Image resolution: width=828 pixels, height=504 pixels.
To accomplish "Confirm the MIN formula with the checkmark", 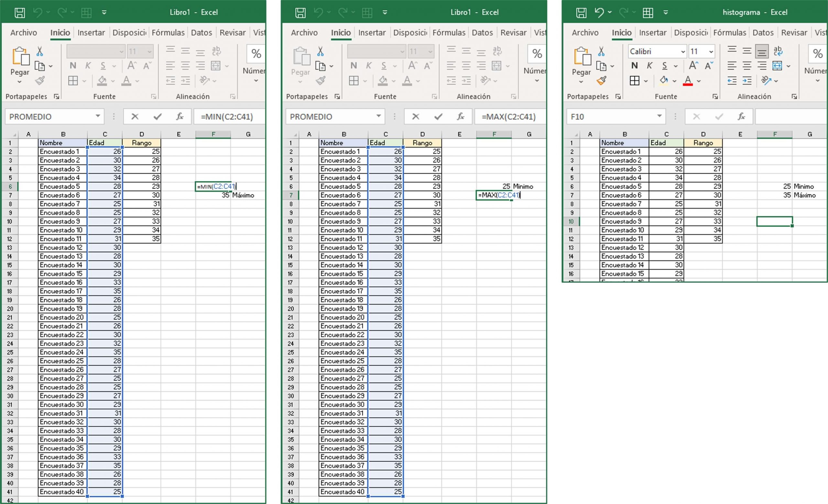I will (157, 116).
